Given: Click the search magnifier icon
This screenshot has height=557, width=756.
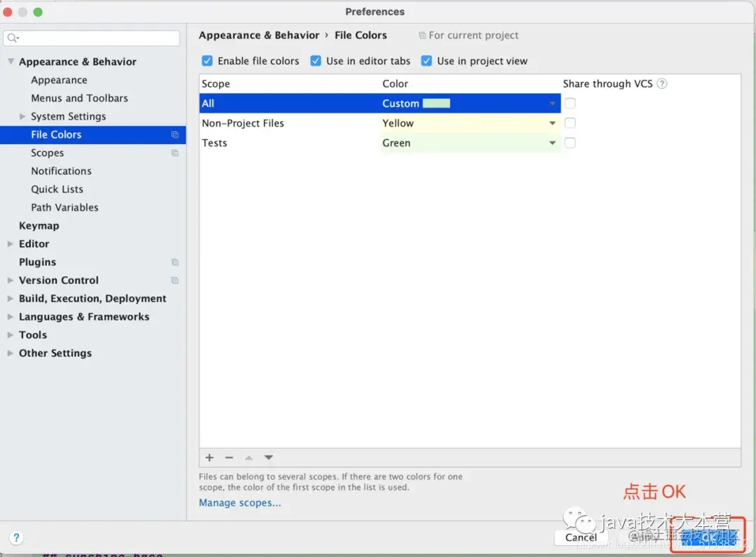Looking at the screenshot, I should 13,38.
